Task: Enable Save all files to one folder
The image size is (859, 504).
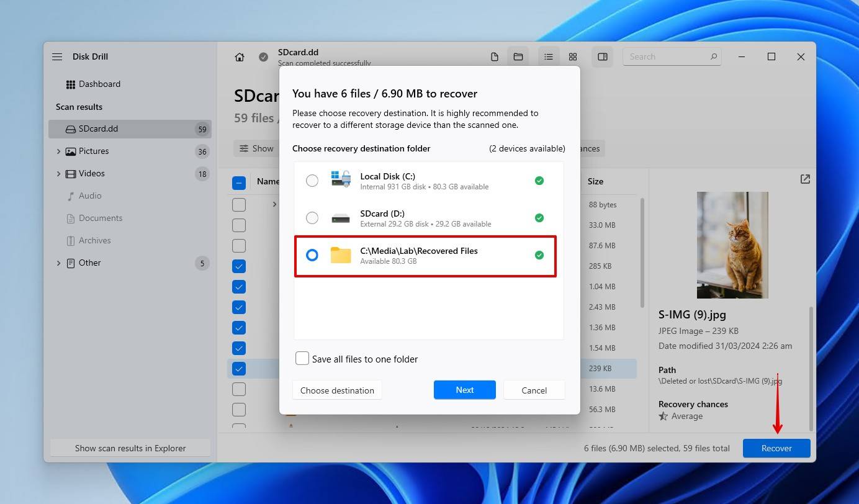Action: click(x=302, y=358)
